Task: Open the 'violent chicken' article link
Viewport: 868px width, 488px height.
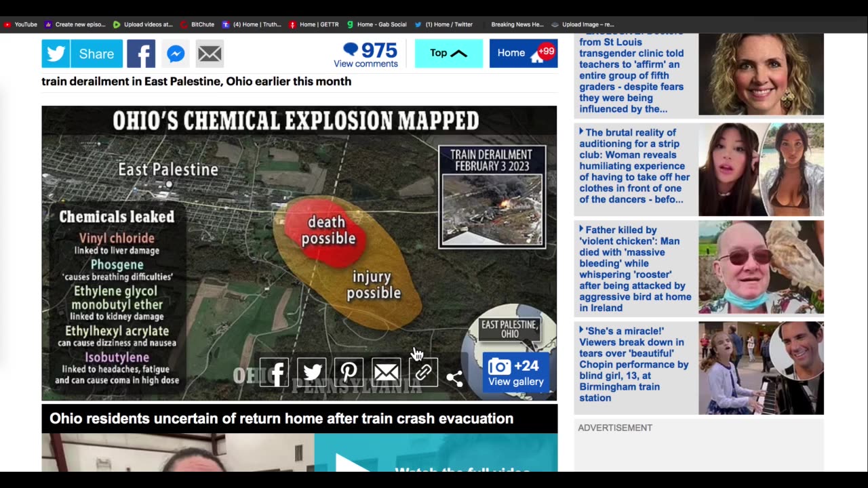Action: (635, 269)
